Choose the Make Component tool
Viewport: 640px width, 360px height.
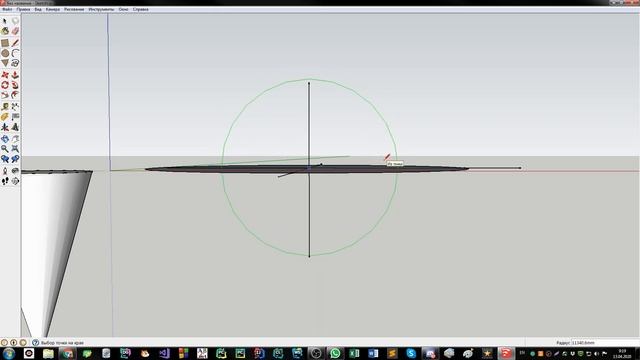pyautogui.click(x=15, y=20)
